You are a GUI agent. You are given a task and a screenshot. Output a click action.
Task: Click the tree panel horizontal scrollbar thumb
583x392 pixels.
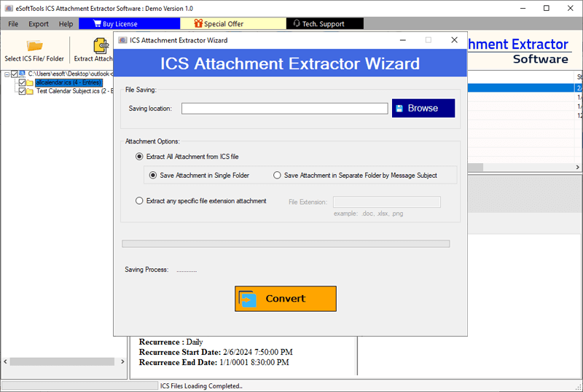[x=62, y=361]
